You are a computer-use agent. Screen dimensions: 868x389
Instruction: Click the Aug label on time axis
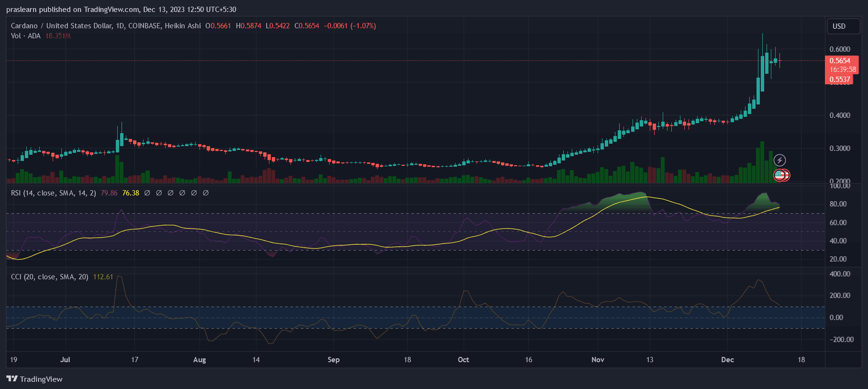coord(200,360)
